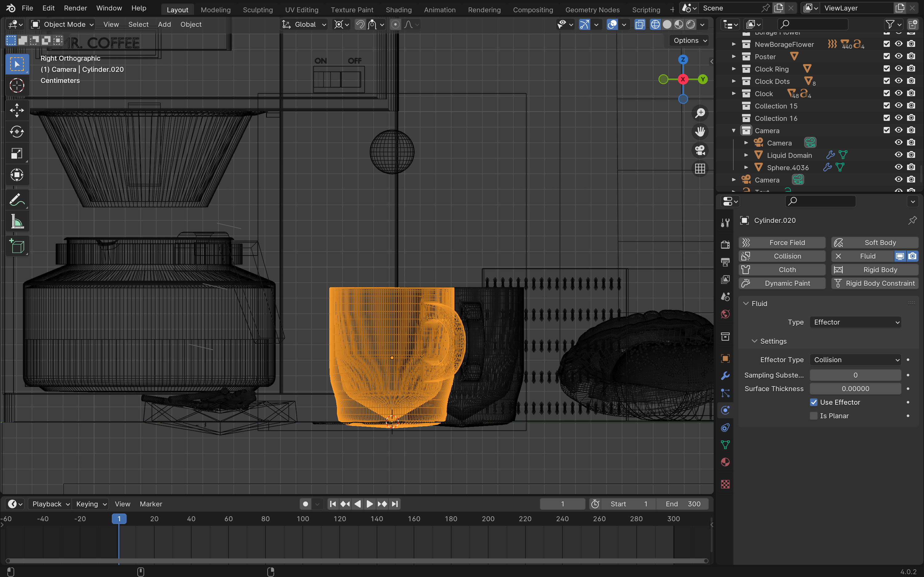Switch to Modeling workspace tab
924x577 pixels.
click(216, 10)
